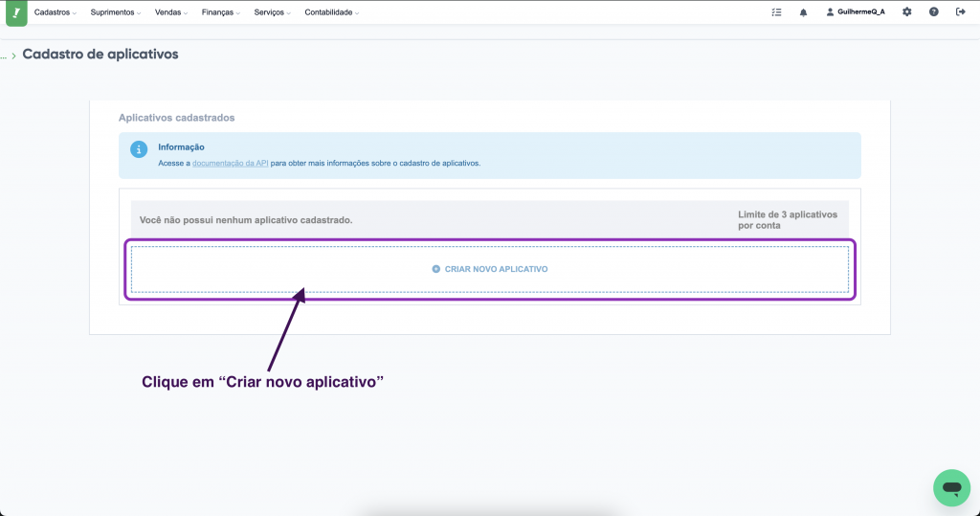Click the logout arrow icon
Viewport: 980px width, 516px height.
pos(960,12)
